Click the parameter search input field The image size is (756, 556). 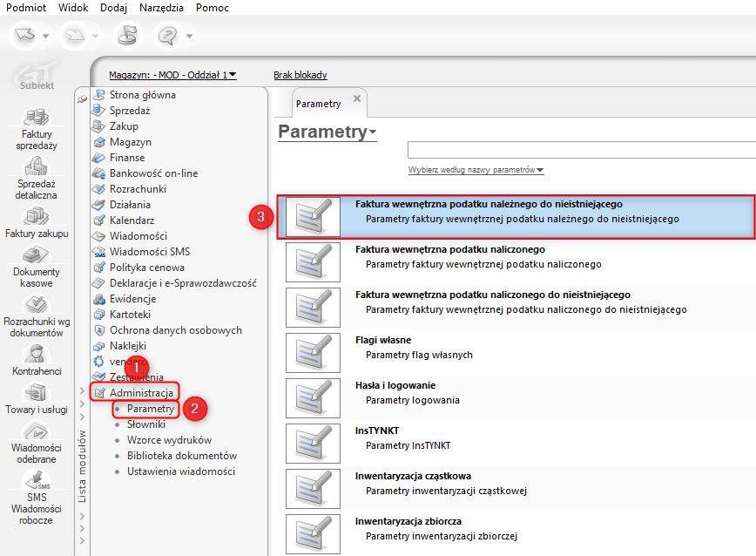point(575,150)
